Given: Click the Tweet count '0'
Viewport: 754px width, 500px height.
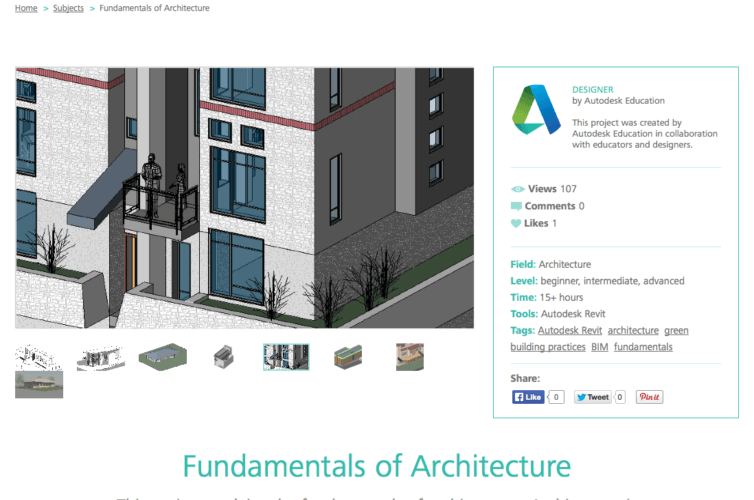Looking at the screenshot, I should [x=620, y=397].
